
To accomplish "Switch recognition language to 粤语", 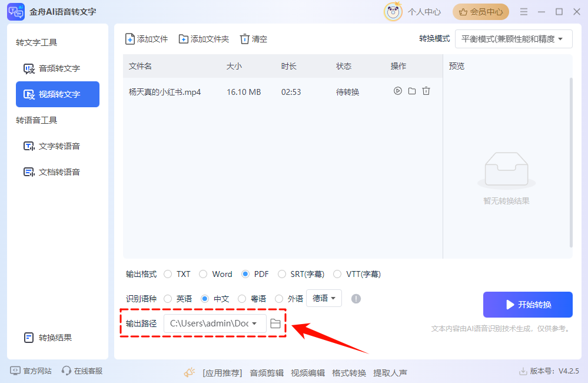I will [242, 298].
